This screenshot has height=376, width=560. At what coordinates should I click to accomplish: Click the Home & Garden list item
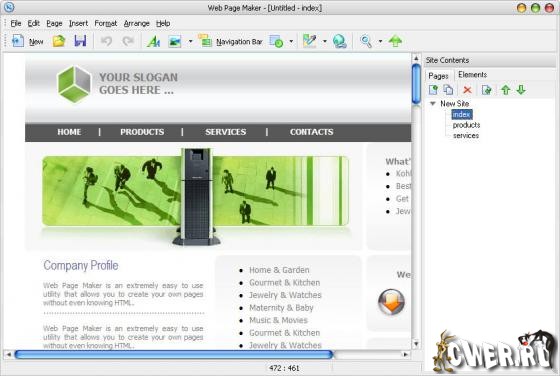pos(279,270)
